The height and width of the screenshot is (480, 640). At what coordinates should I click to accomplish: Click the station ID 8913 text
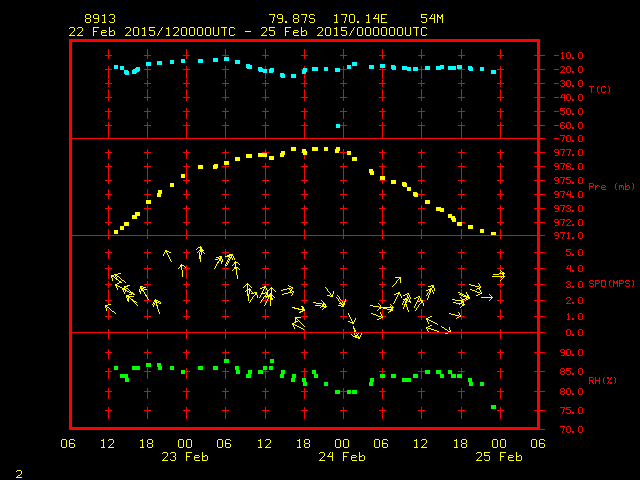(100, 19)
